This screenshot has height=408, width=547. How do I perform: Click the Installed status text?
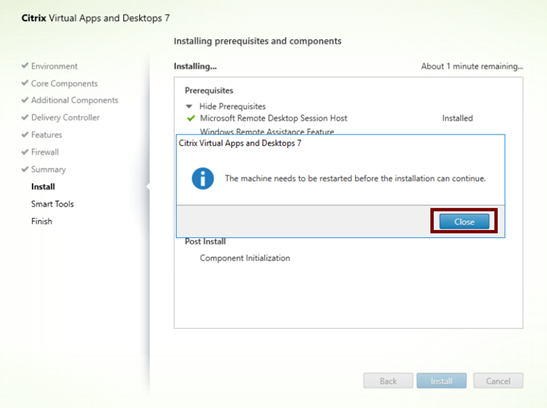(457, 118)
